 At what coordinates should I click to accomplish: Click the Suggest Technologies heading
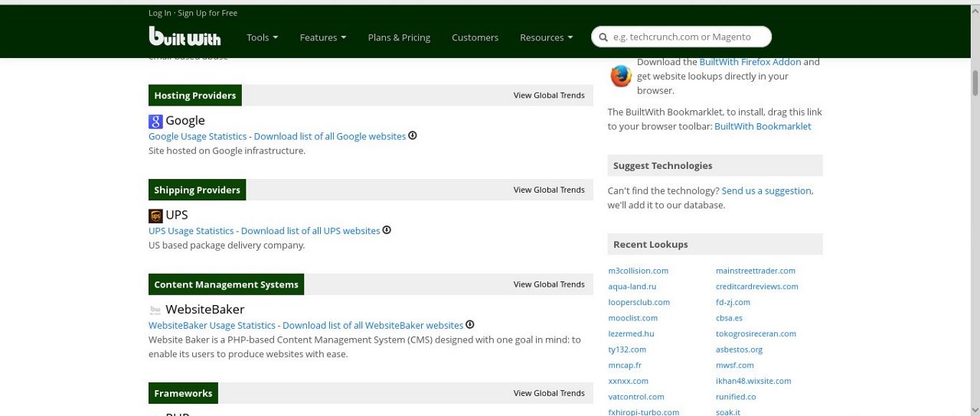[x=662, y=166]
